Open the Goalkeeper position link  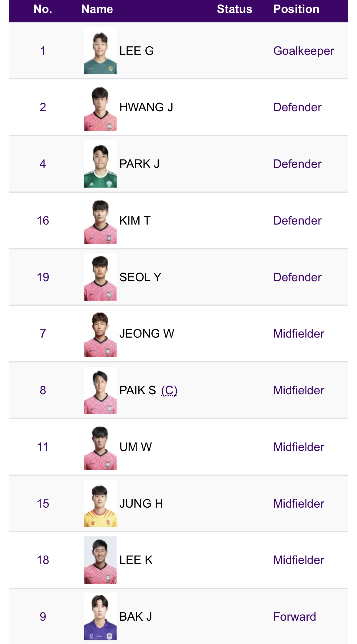tap(303, 51)
